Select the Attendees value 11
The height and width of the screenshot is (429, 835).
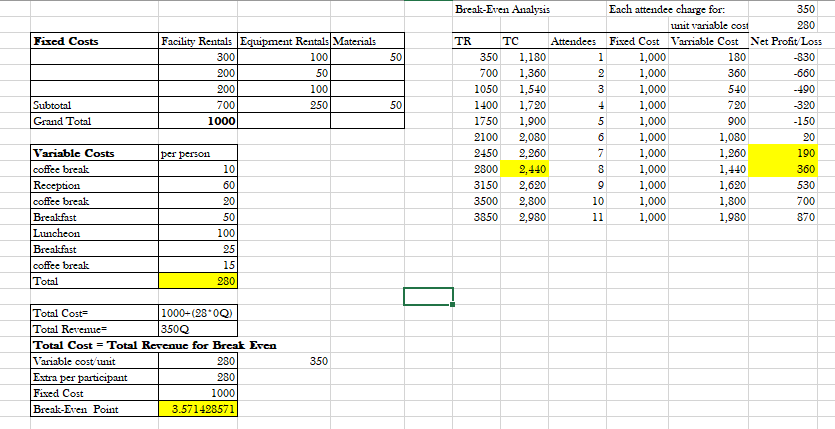tap(577, 217)
